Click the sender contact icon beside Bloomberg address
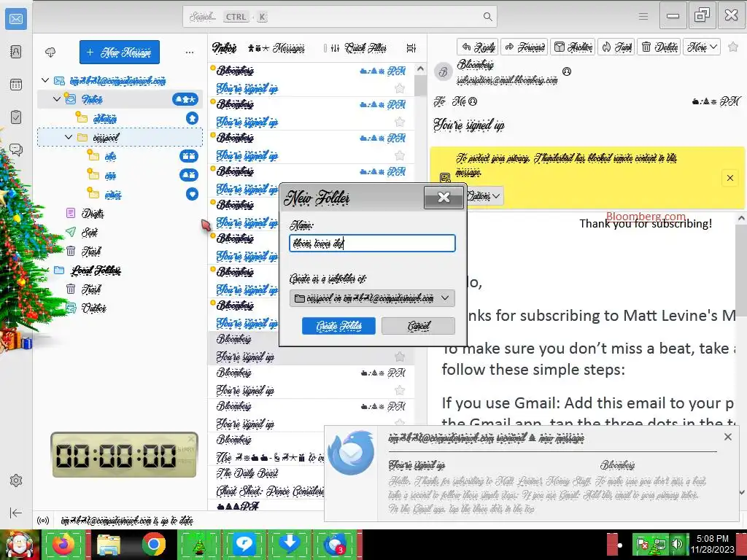Screen dimensions: 747x560 (566, 71)
